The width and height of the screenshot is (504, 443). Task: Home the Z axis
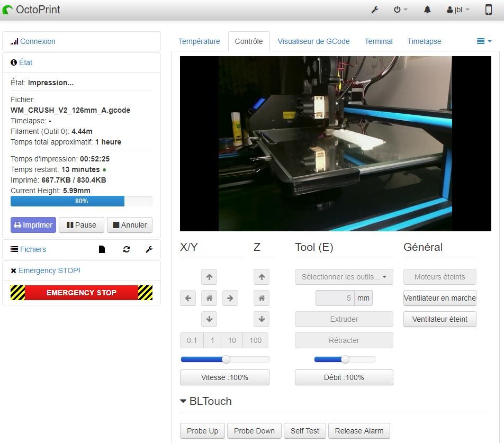point(262,298)
